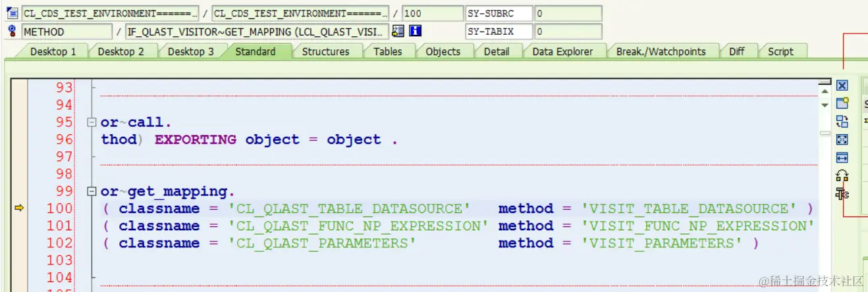Click line number 96
Image resolution: width=868 pixels, height=292 pixels.
pos(65,139)
